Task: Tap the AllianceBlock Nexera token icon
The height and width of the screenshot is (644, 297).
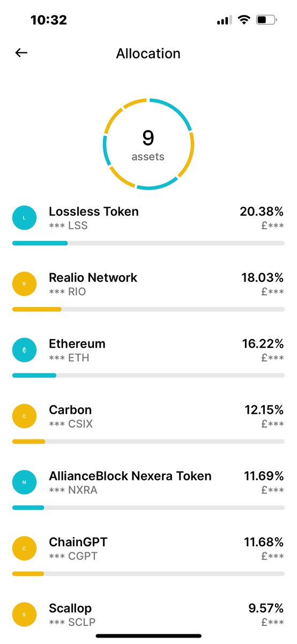Action: click(x=24, y=483)
